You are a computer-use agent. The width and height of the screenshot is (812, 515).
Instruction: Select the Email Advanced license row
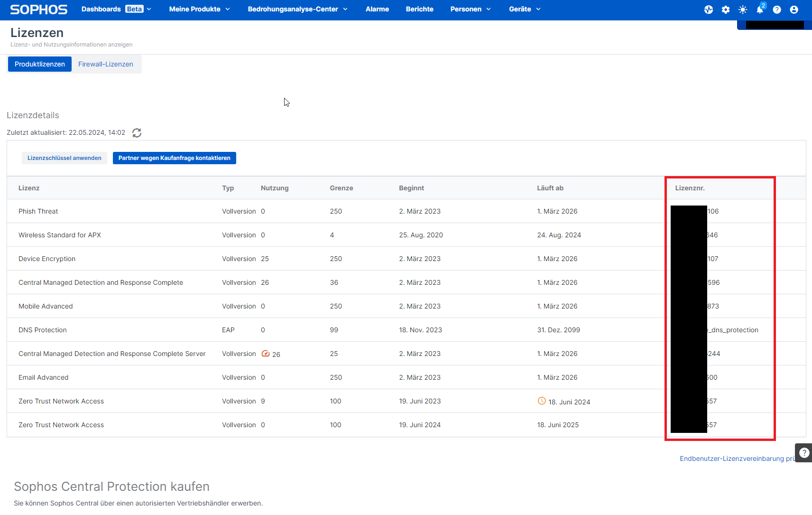click(x=406, y=377)
